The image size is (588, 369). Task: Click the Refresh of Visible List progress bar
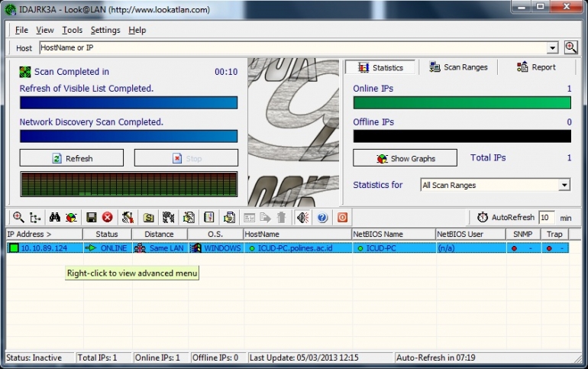point(128,102)
